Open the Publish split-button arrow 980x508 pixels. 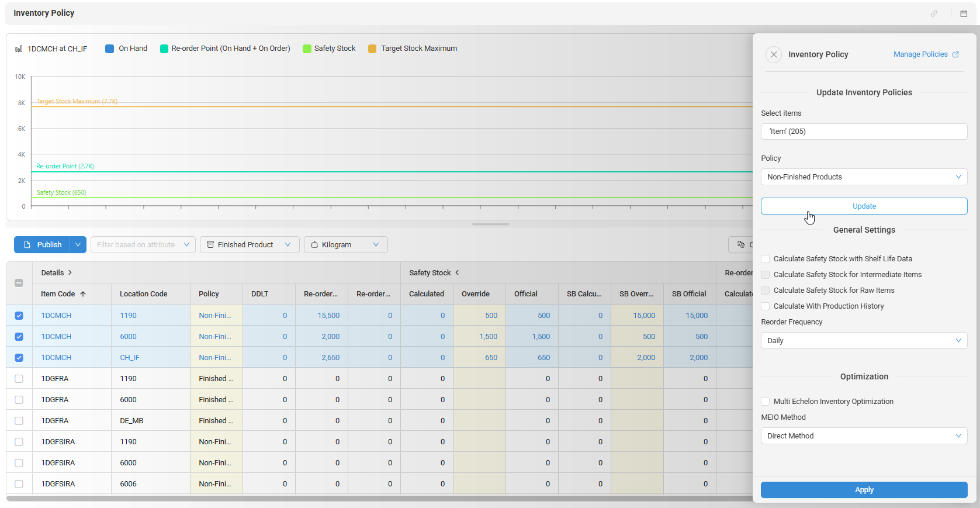78,245
